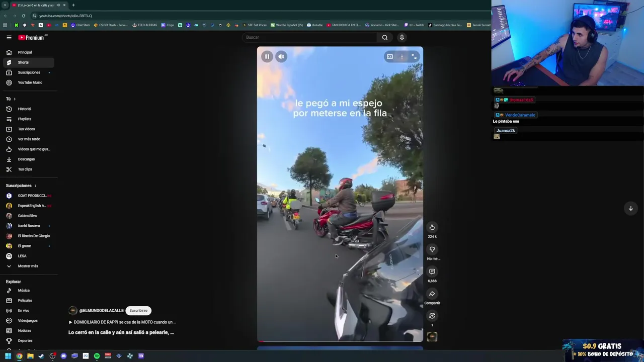Open El grone channel subscription
This screenshot has height=362, width=644.
click(28, 246)
